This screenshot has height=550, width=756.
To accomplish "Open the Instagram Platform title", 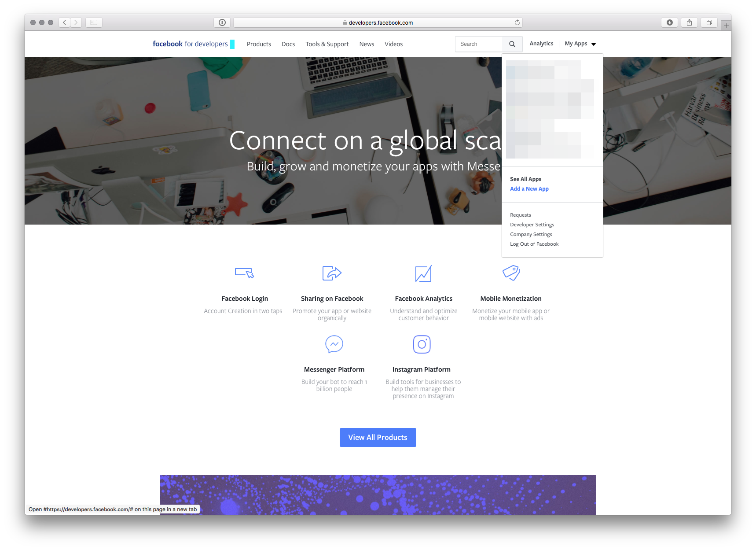I will (x=422, y=369).
